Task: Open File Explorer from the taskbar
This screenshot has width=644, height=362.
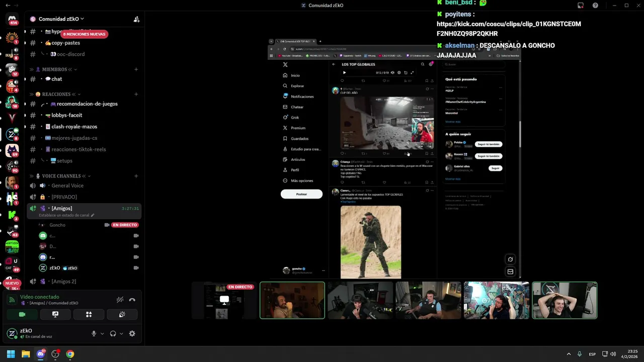Action: [x=26, y=354]
